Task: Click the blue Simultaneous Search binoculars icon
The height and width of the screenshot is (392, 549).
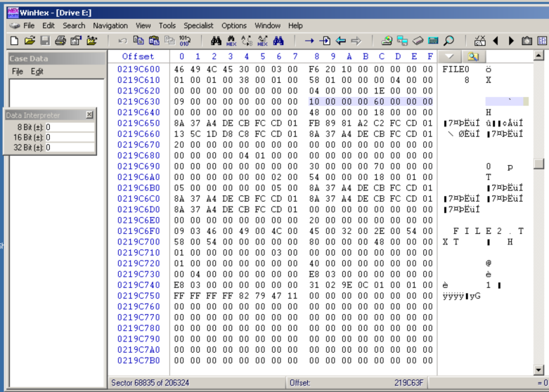Action: (x=278, y=41)
